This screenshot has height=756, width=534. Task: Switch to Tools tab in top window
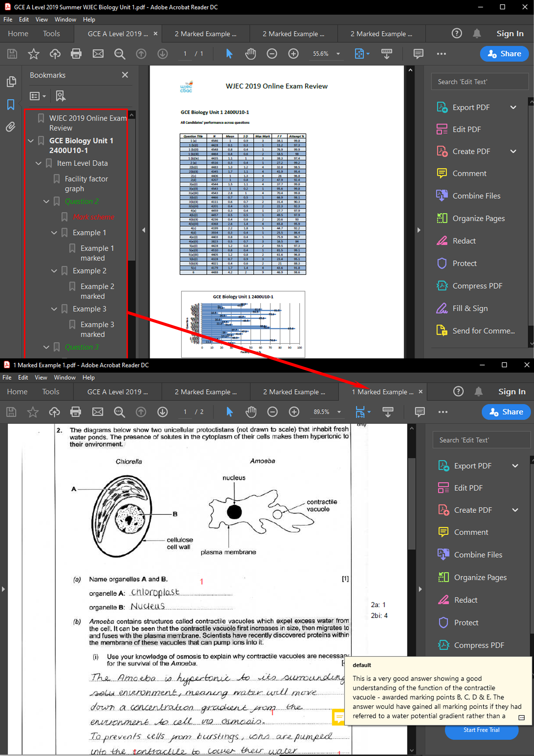(51, 34)
